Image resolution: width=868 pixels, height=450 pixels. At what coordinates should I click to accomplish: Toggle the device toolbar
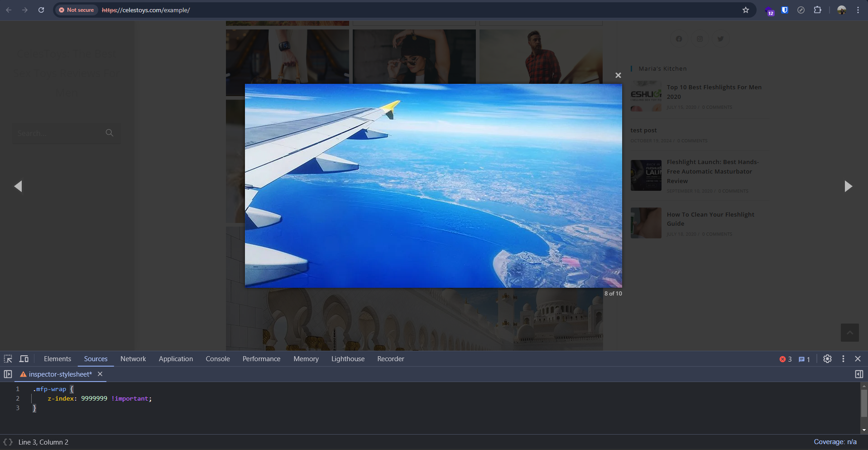tap(24, 359)
